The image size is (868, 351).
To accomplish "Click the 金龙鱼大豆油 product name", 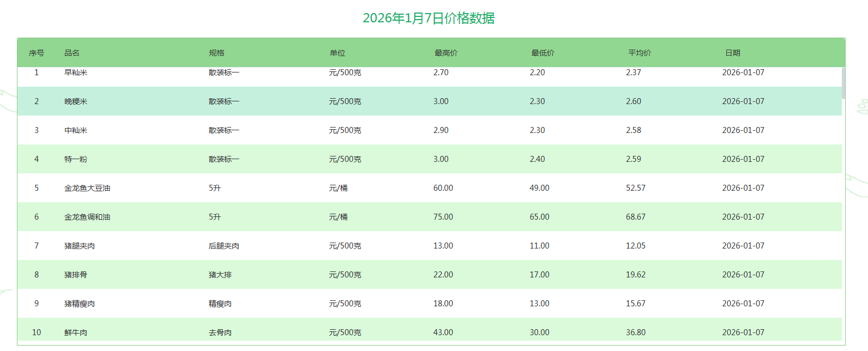I will (87, 188).
